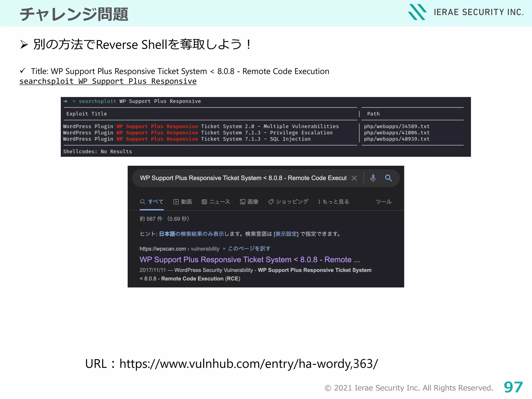Click the underlined searchsploit WP Support Plus Responsive command
Image resolution: width=532 pixels, height=399 pixels.
(108, 81)
